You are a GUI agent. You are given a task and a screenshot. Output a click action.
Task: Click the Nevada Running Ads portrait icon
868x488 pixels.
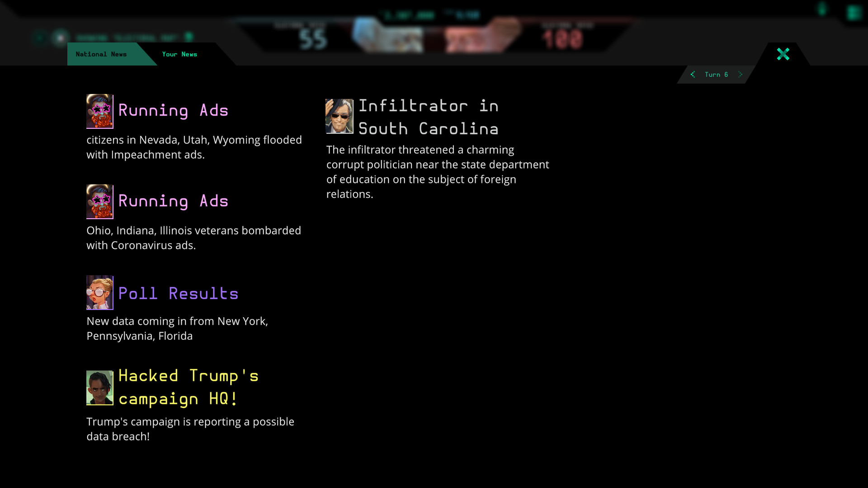[x=100, y=111]
